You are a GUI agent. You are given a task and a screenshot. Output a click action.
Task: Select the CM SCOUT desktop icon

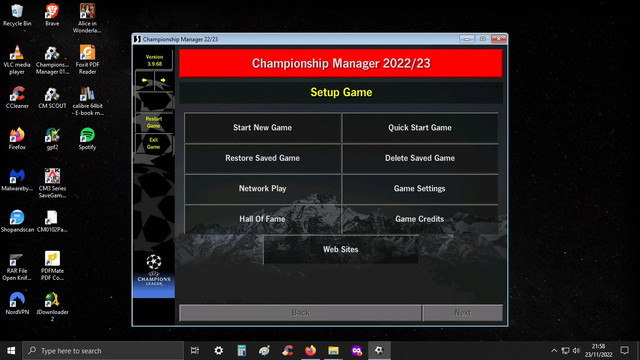tap(52, 98)
